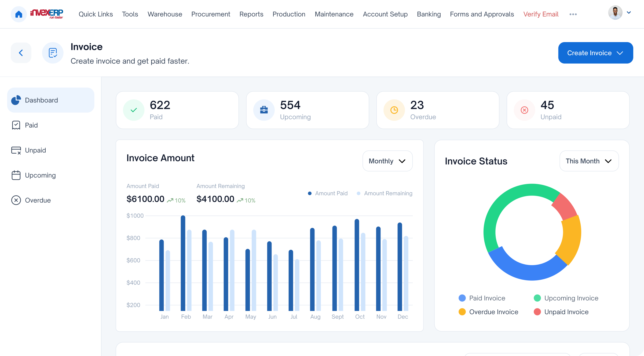This screenshot has width=644, height=356.
Task: Open the Reports menu
Action: 251,14
